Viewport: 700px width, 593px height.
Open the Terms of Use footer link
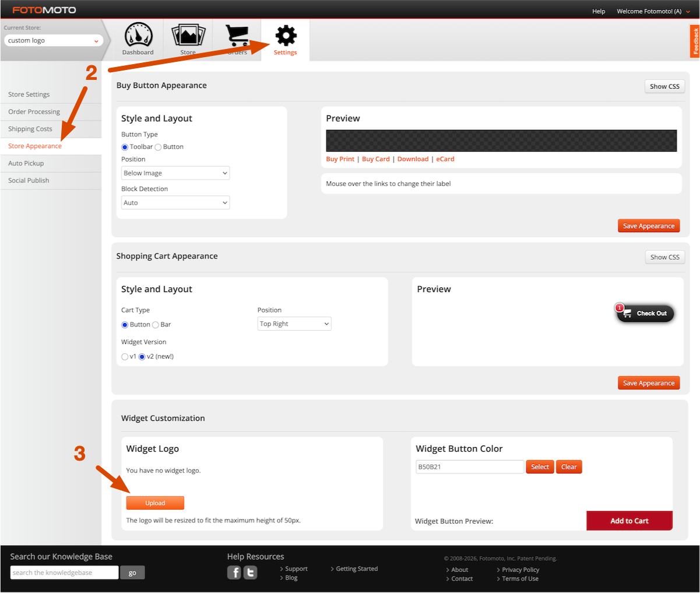pos(520,578)
